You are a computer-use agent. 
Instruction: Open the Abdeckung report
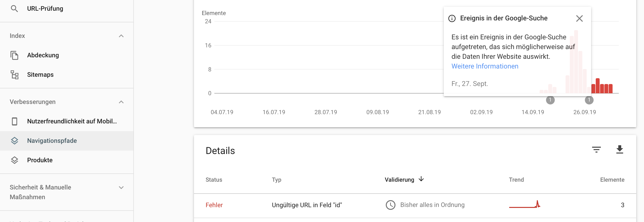43,55
